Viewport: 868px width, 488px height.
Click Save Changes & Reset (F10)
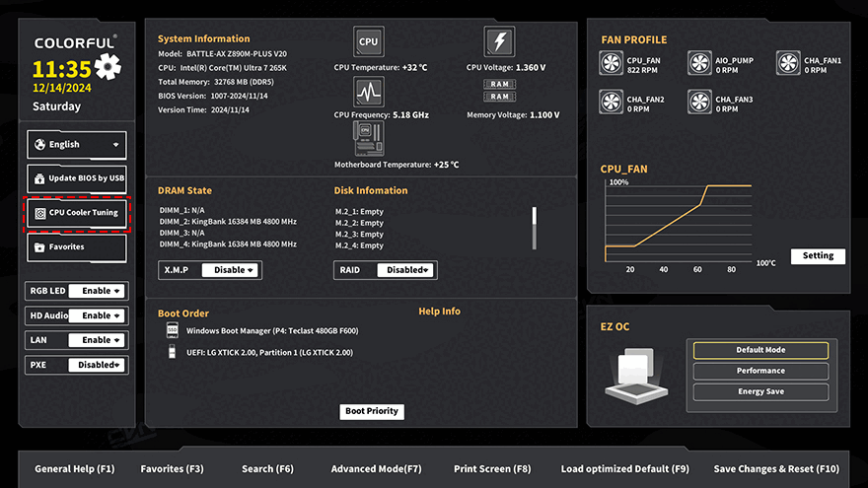pyautogui.click(x=776, y=469)
